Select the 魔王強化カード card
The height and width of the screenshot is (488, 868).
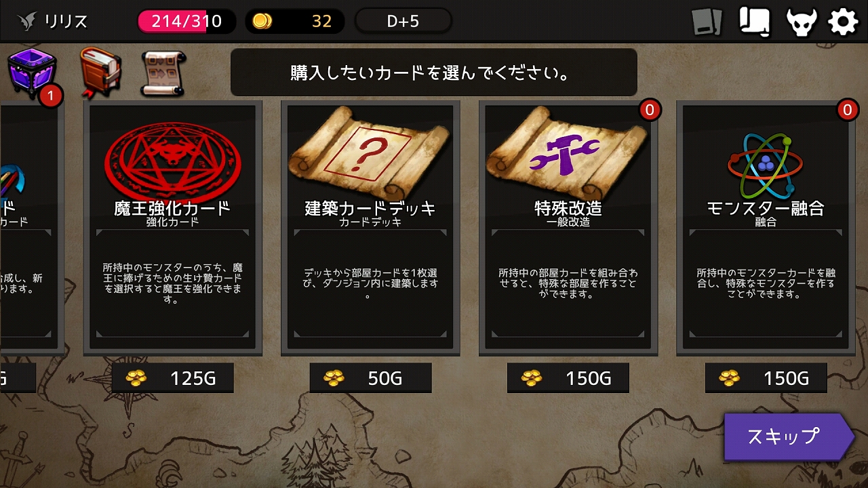coord(172,228)
